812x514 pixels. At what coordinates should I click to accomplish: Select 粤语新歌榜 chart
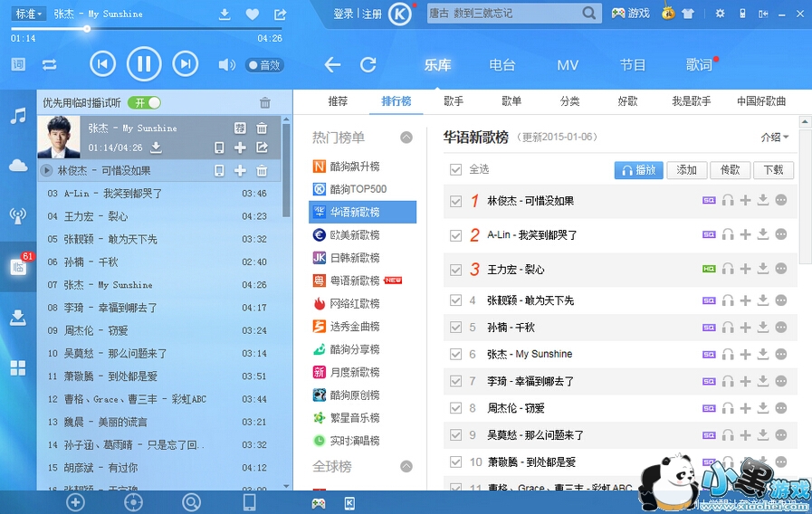click(x=362, y=280)
